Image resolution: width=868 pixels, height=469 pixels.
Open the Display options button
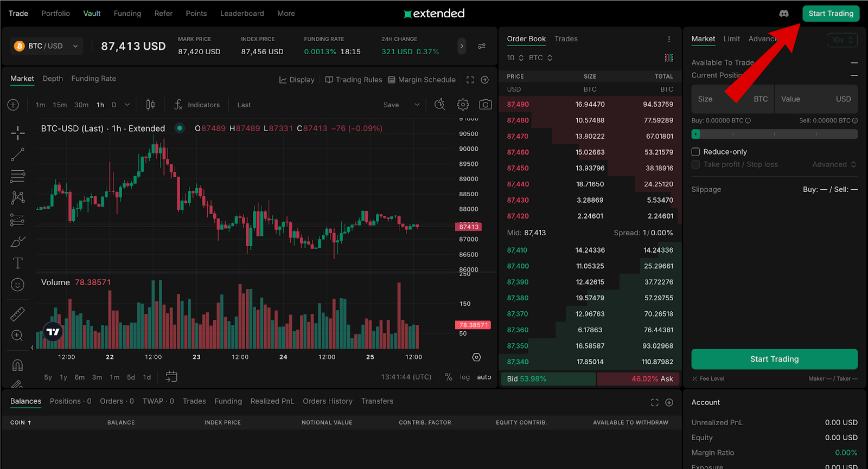pos(297,80)
